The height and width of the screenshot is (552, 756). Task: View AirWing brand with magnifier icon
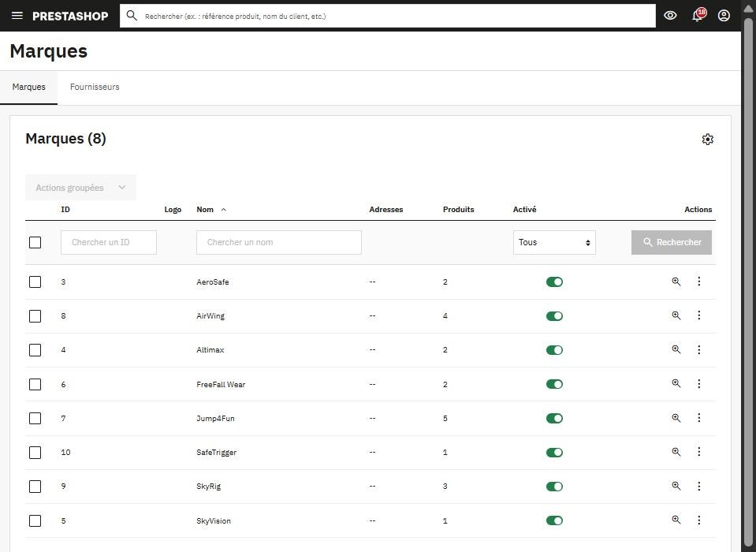pos(676,315)
